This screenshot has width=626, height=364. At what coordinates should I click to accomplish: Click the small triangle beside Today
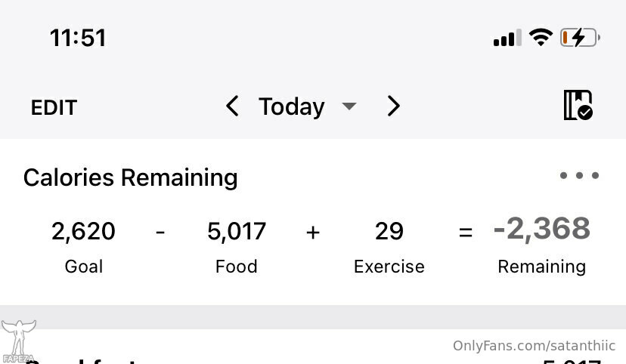pyautogui.click(x=349, y=106)
